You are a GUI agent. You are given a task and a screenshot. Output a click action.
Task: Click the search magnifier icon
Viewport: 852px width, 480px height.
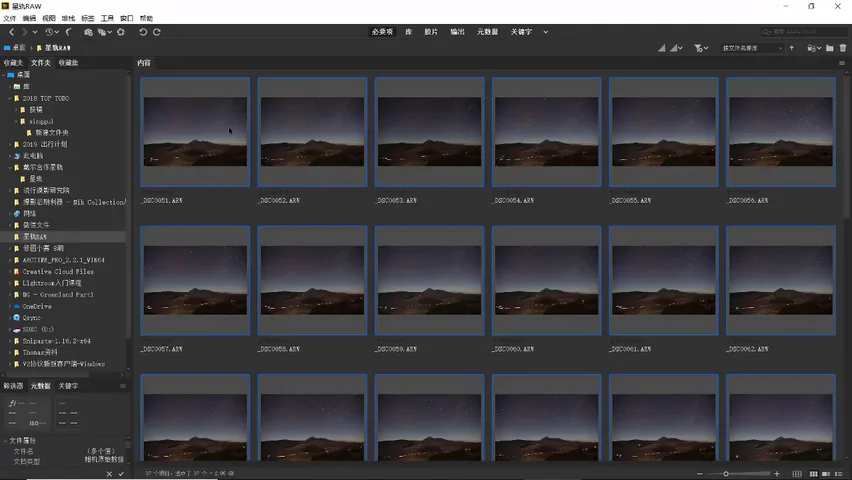click(766, 32)
